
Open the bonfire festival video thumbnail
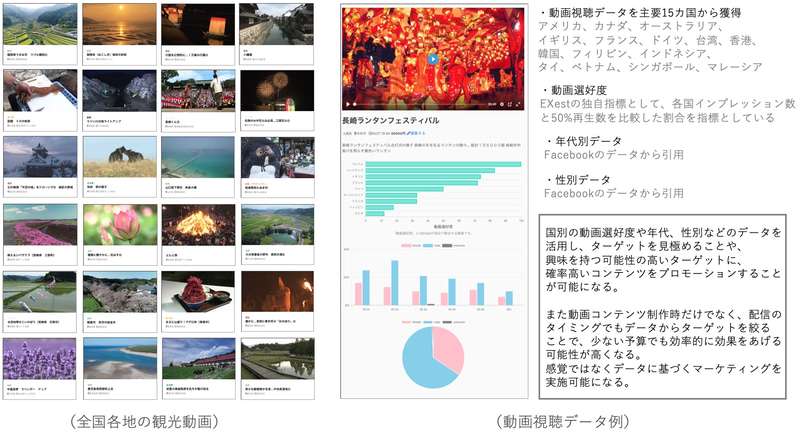[x=198, y=224]
